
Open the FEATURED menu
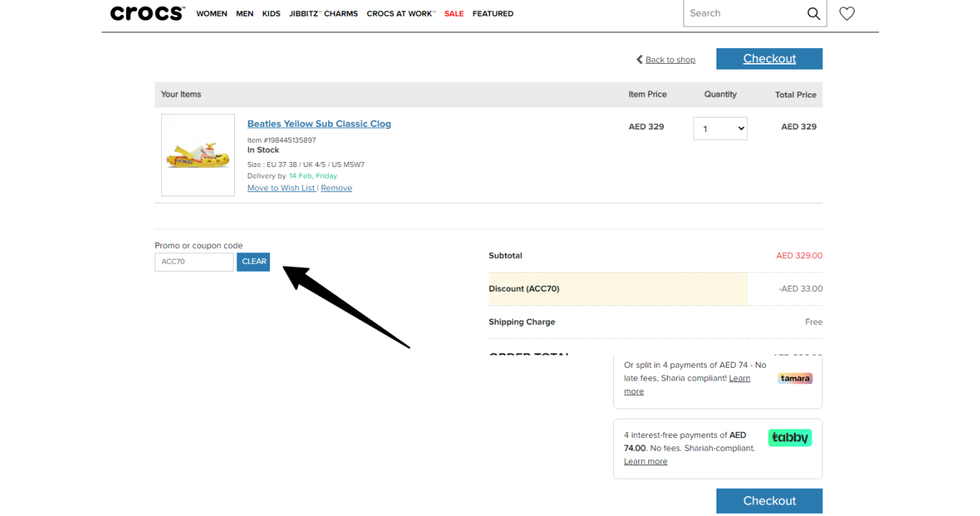point(493,14)
